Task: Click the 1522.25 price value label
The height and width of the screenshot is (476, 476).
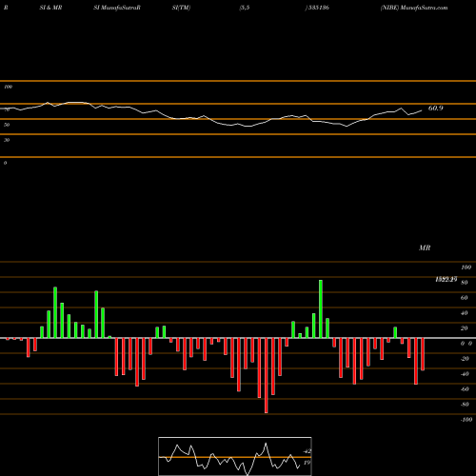Action: pos(446,279)
